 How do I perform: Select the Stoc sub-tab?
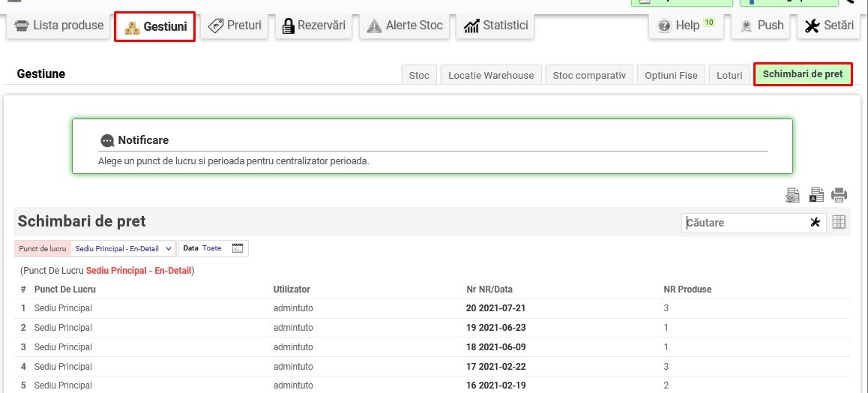coord(419,75)
